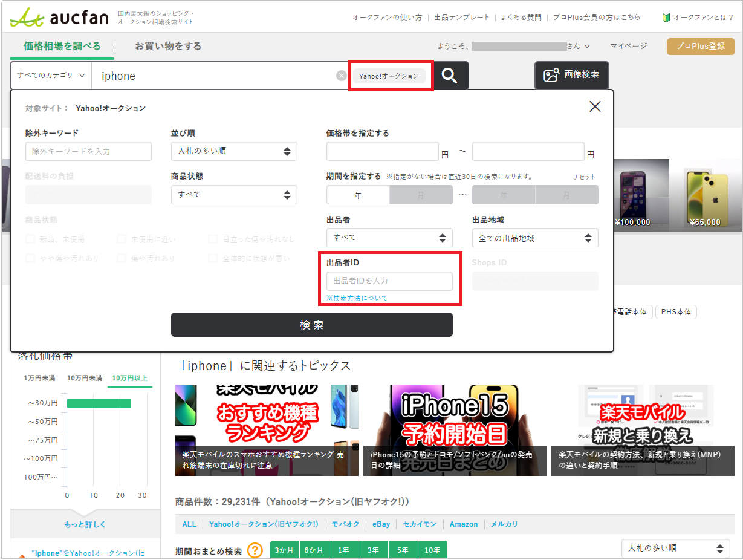Close the advanced search panel
This screenshot has height=560, width=743.
click(x=595, y=107)
